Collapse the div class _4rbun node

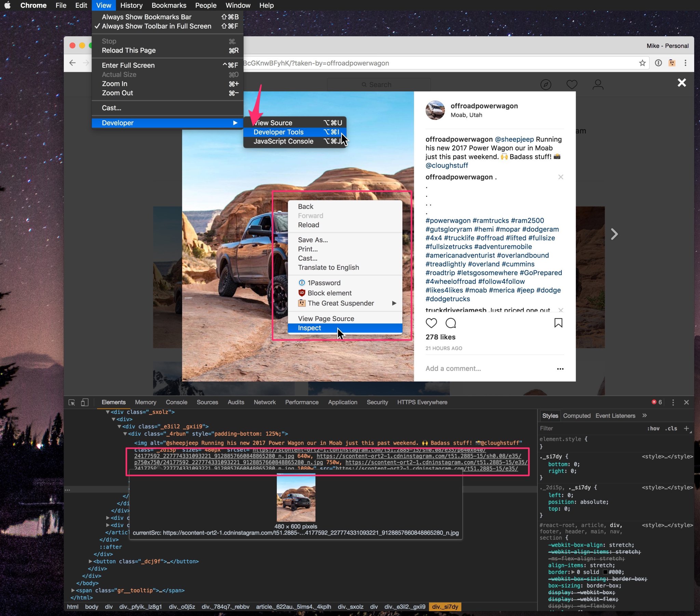(x=125, y=434)
